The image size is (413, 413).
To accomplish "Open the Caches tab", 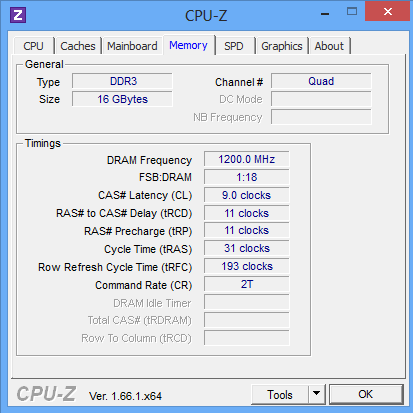I will coord(78,46).
